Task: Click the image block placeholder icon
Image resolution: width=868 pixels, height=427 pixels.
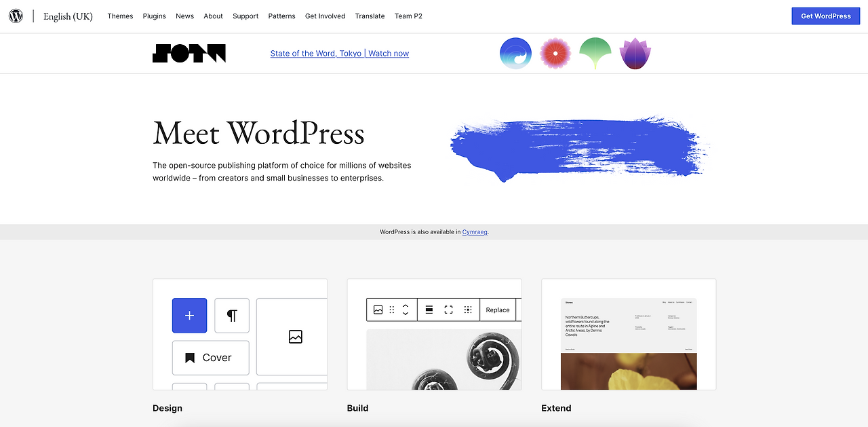Action: (x=295, y=337)
